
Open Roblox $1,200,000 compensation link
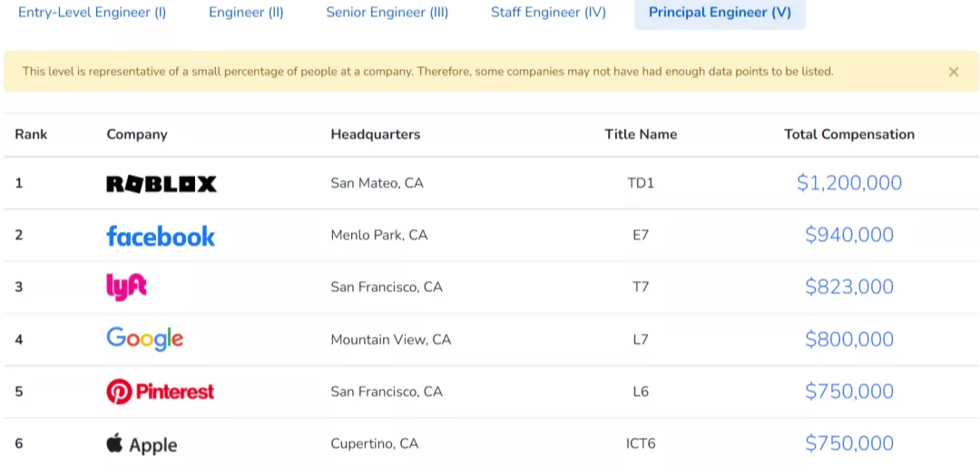click(849, 183)
